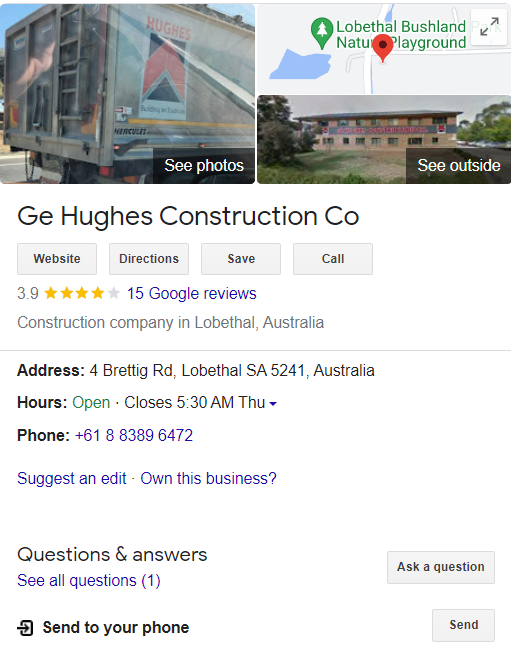The image size is (511, 662).
Task: Open See outside street view thumbnail
Action: (384, 140)
